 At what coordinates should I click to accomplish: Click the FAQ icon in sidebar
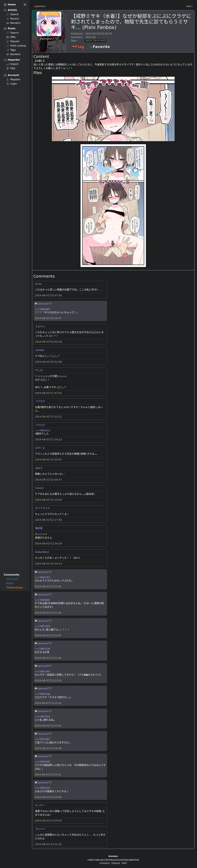[x=8, y=68]
